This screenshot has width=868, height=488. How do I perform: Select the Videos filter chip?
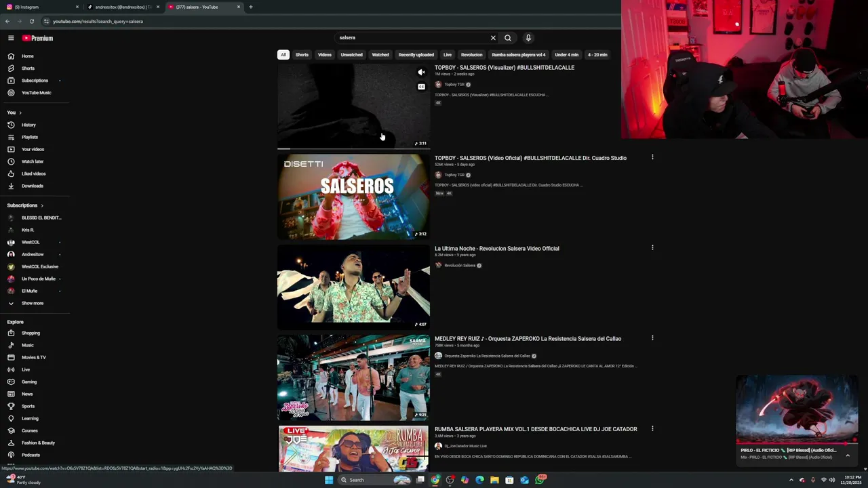click(x=325, y=55)
